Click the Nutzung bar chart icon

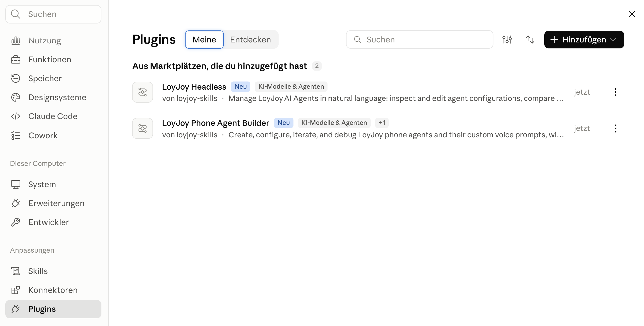16,41
